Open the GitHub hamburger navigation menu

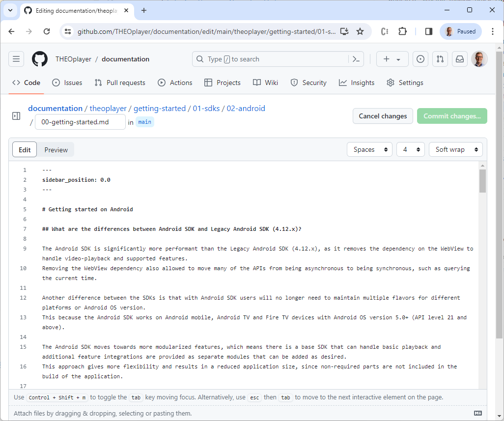pyautogui.click(x=16, y=59)
